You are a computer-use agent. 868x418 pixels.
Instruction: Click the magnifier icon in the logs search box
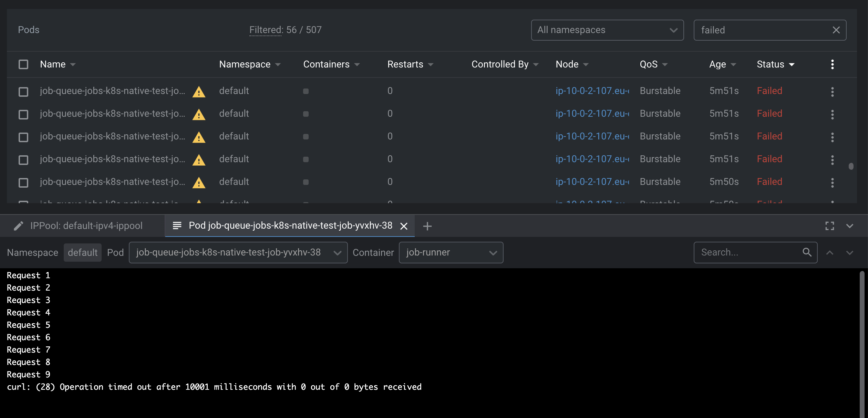tap(807, 252)
